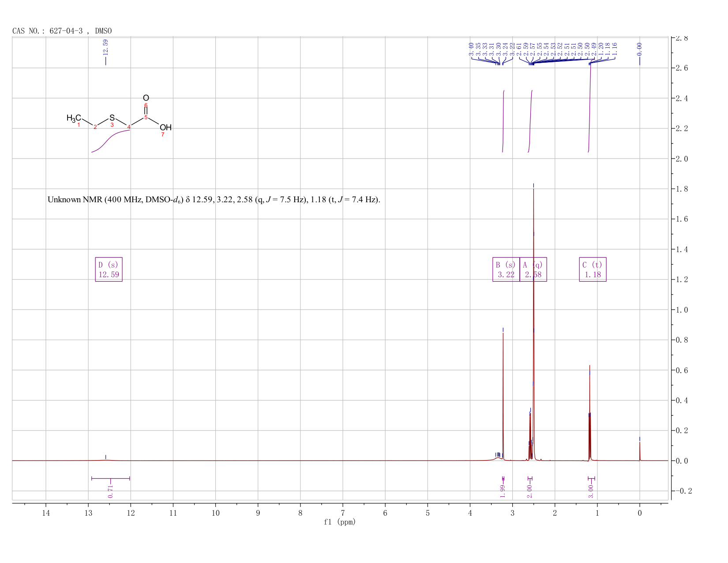Click the NMR report line starting "Unknown NMR (400 MHz"
Screen dimensions: 728x563
pos(214,200)
